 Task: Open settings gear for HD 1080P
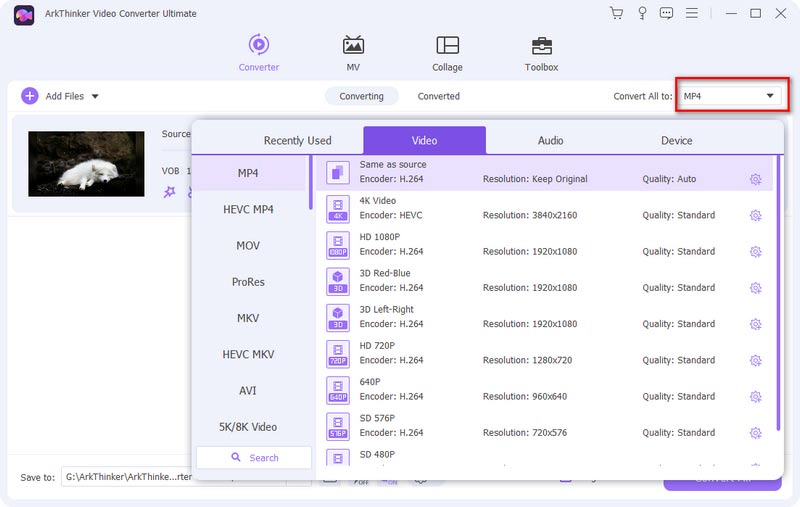click(x=756, y=251)
